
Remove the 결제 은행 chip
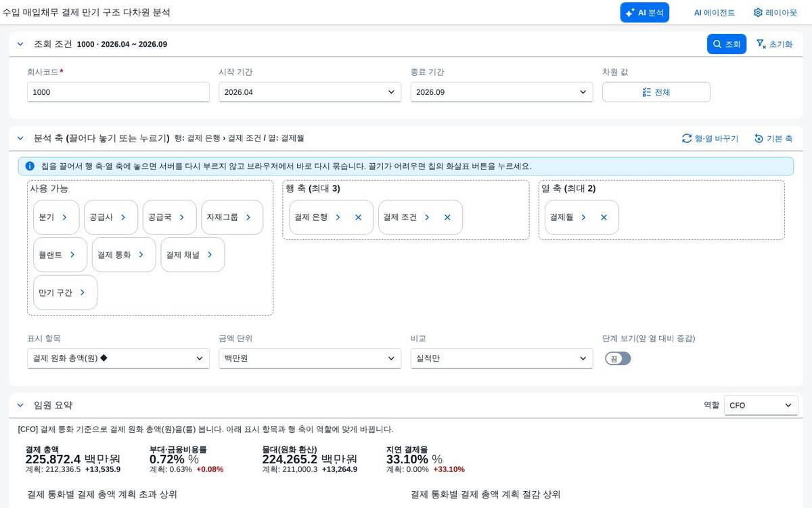[358, 217]
